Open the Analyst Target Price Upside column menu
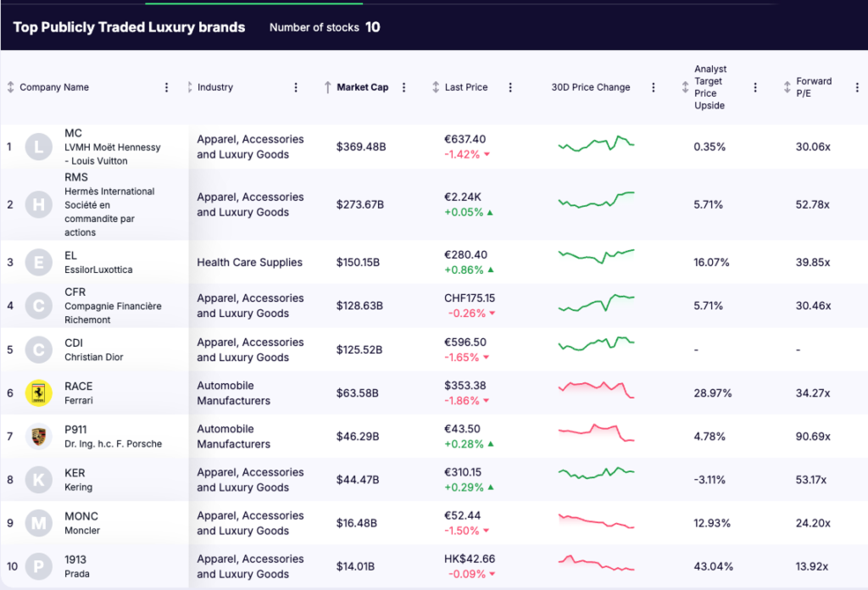 coord(755,86)
